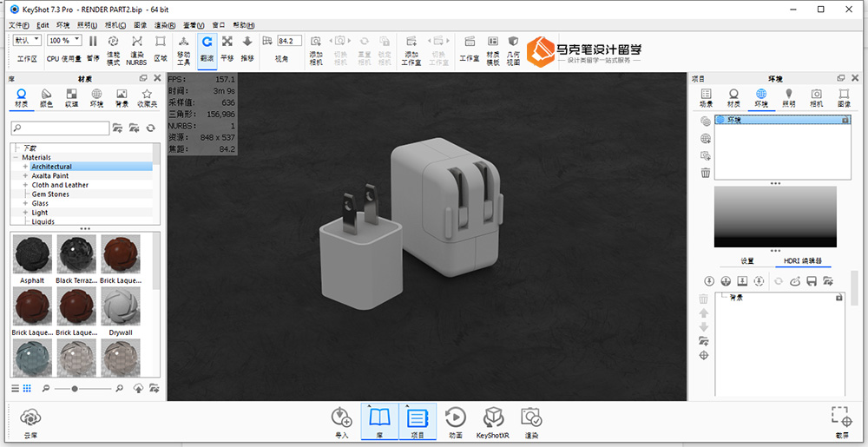Image resolution: width=868 pixels, height=447 pixels.
Task: Open the 工作区 默认 dropdown
Action: (27, 41)
